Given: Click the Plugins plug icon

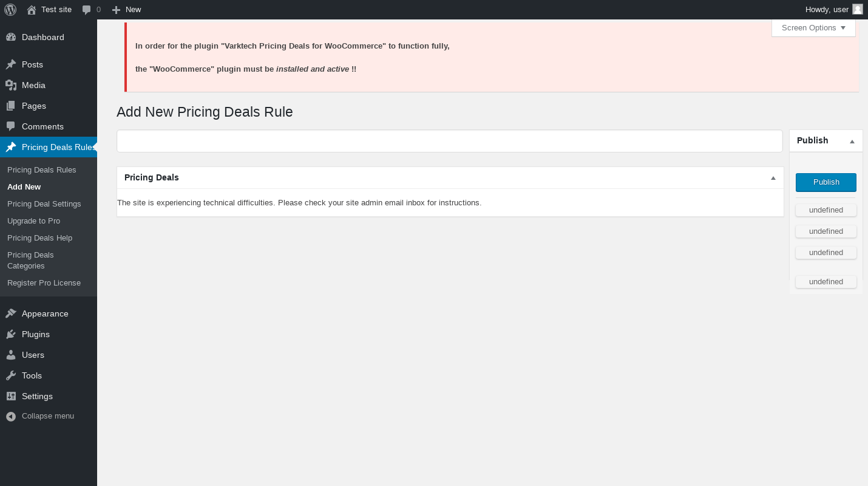Looking at the screenshot, I should (x=11, y=334).
